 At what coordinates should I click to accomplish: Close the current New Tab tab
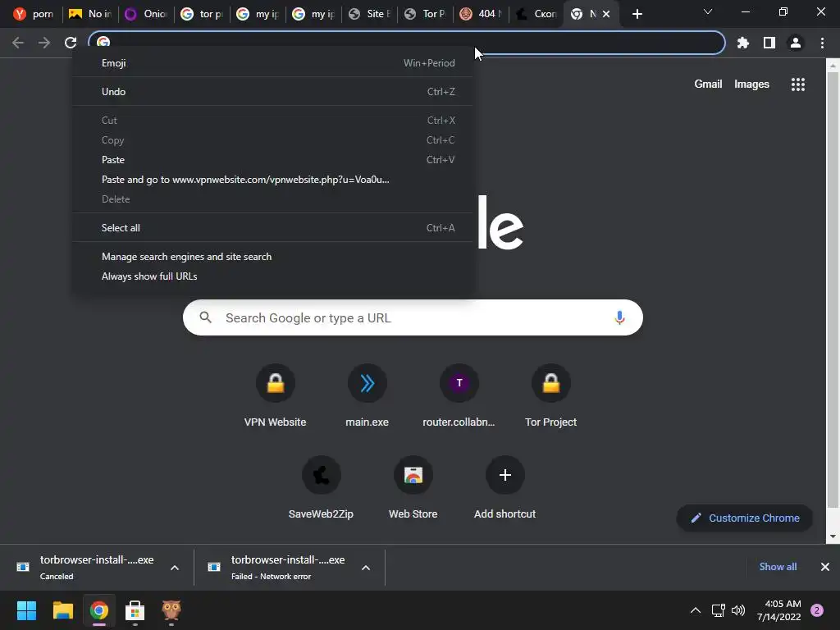pos(606,14)
